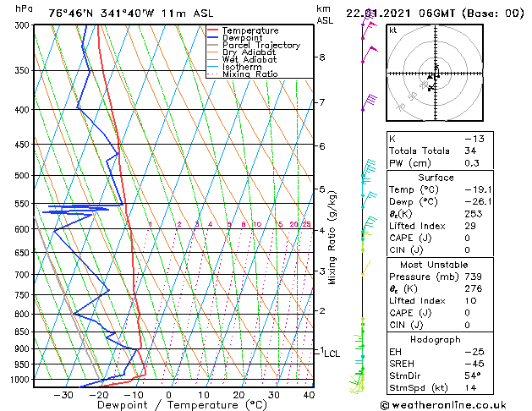The width and height of the screenshot is (532, 411).
Task: Click the StmDir value 54°
Action: [473, 376]
